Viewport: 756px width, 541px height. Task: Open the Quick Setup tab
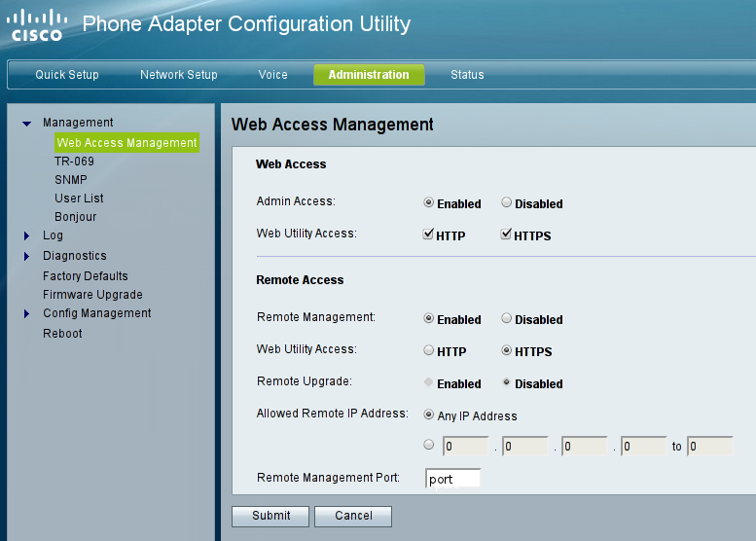pos(67,75)
